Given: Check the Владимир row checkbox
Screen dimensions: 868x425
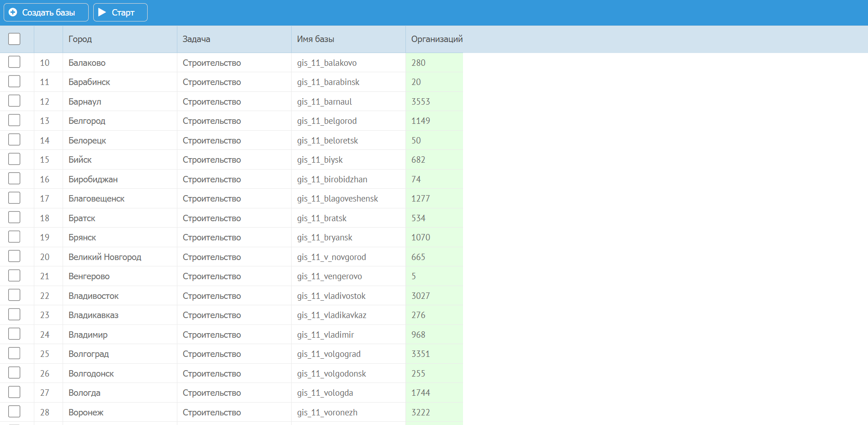Looking at the screenshot, I should point(14,334).
